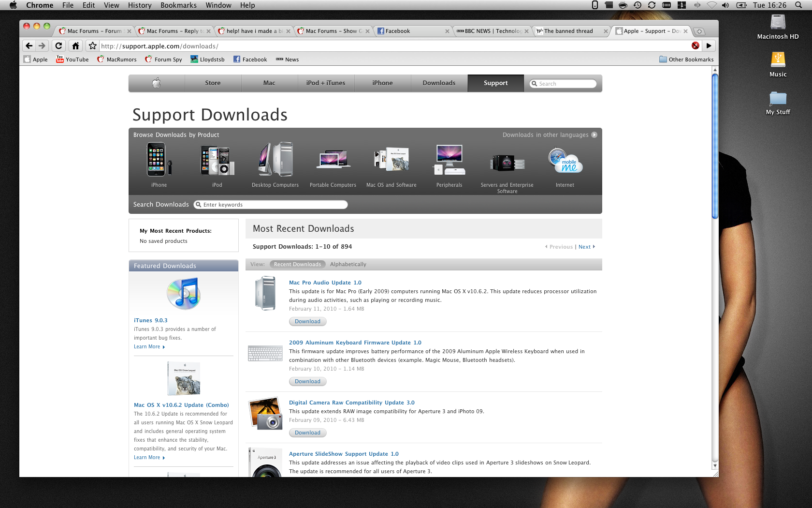
Task: Click the Search Downloads keywords field
Action: [271, 205]
